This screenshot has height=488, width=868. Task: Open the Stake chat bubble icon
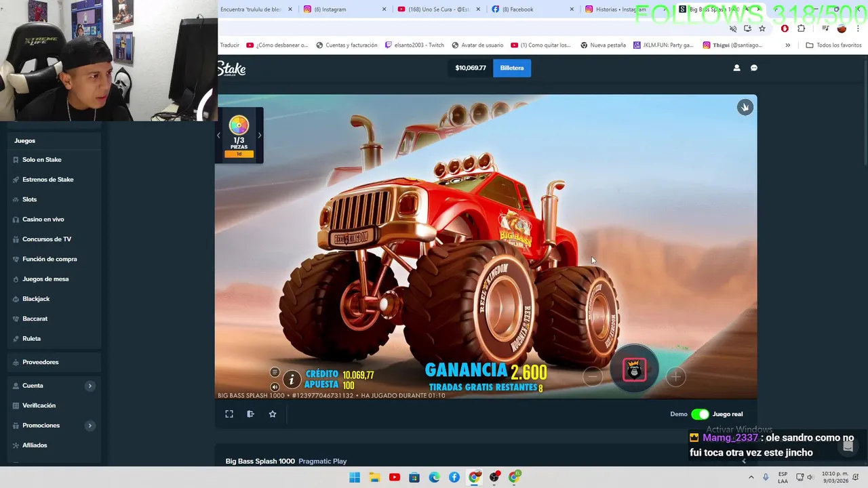[754, 68]
